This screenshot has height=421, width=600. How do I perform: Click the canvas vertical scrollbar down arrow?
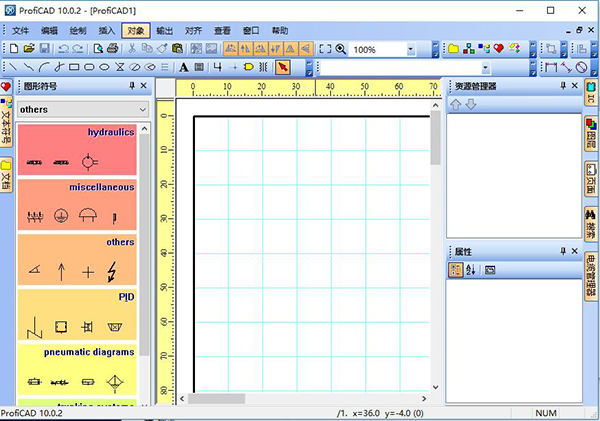pos(435,387)
